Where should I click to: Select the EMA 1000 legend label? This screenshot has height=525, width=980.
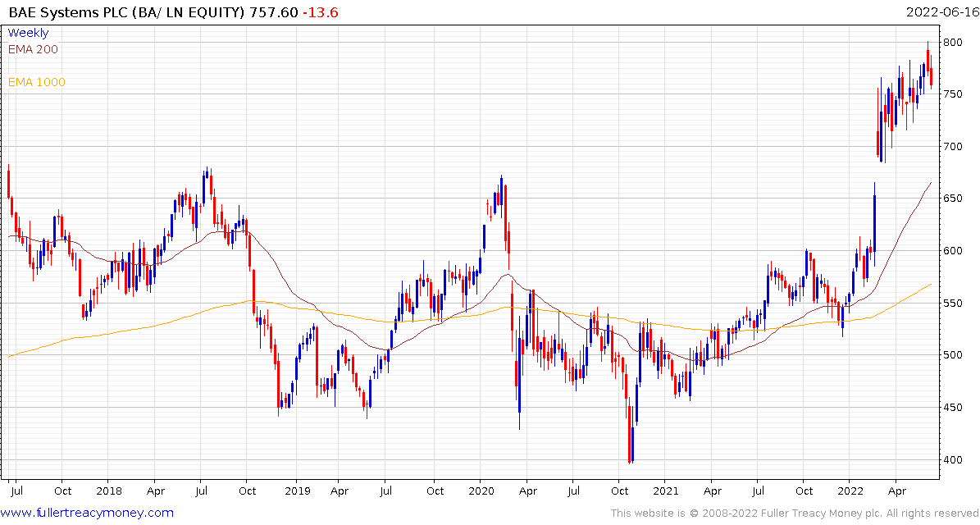tap(36, 82)
